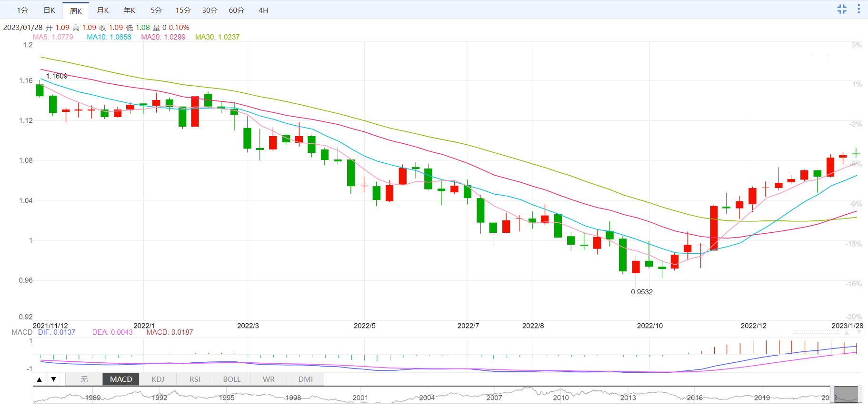
Task: Select the BOLL indicator button
Action: [232, 379]
